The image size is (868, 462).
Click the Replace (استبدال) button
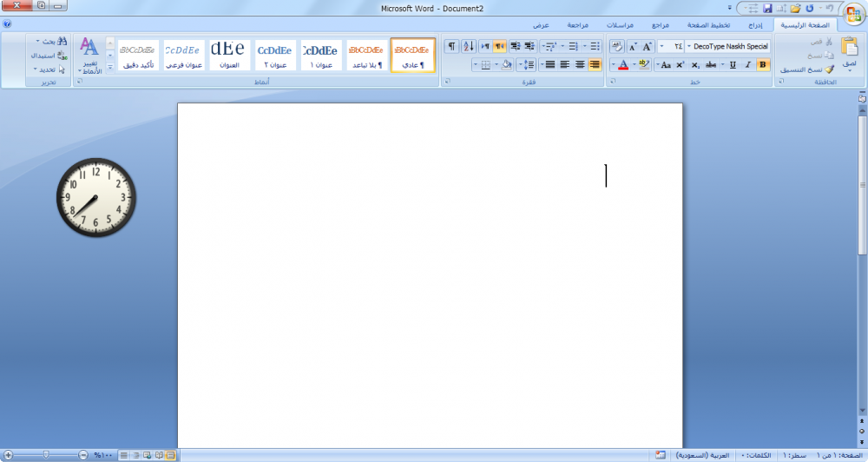(x=49, y=55)
